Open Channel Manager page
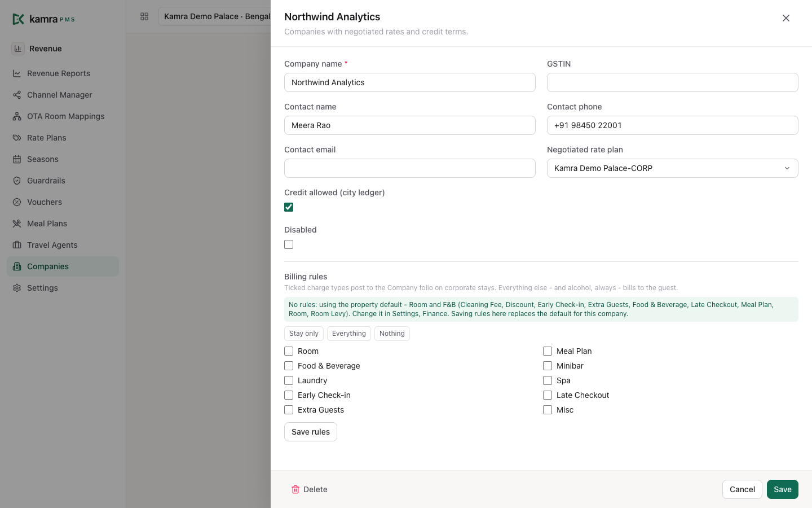 pyautogui.click(x=63, y=95)
